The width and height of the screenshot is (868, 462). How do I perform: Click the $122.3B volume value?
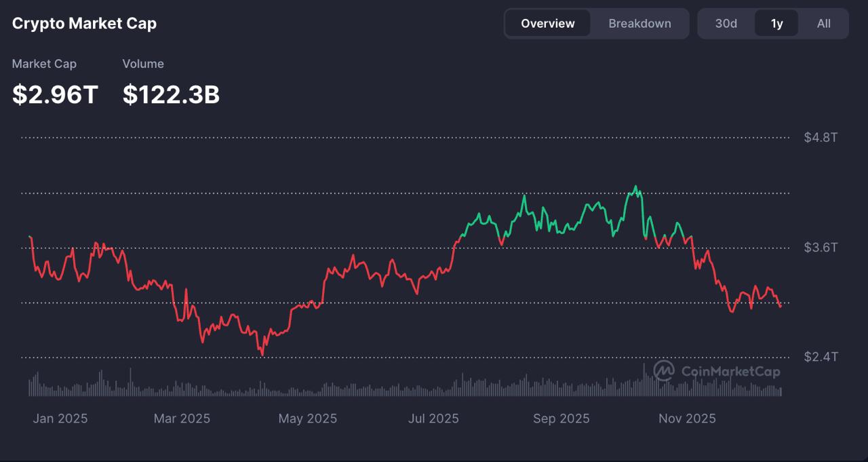(x=171, y=95)
